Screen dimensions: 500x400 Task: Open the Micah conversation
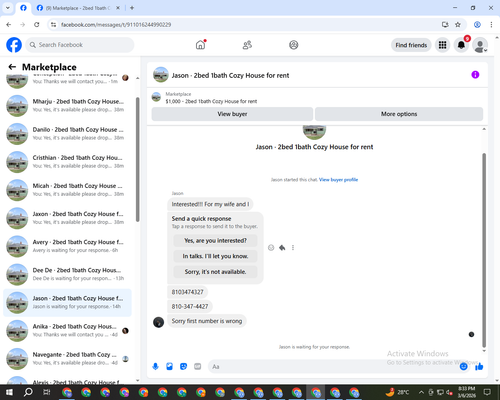67,190
